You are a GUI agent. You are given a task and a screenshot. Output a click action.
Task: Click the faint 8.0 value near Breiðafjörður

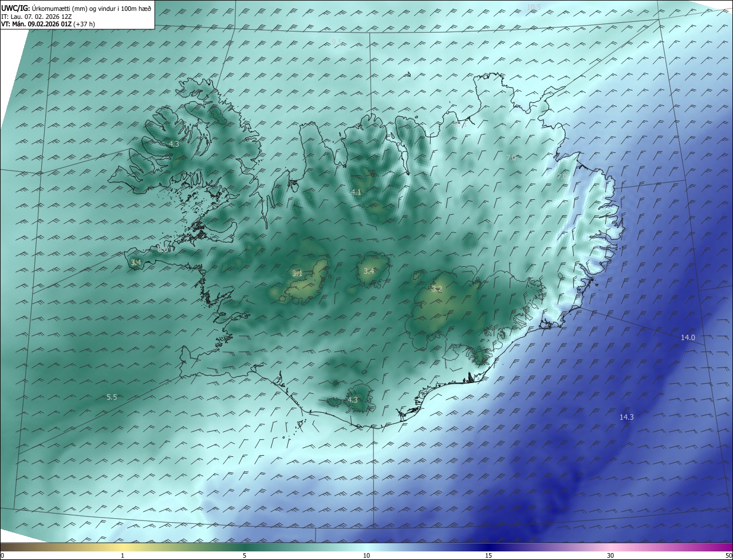pos(163,250)
